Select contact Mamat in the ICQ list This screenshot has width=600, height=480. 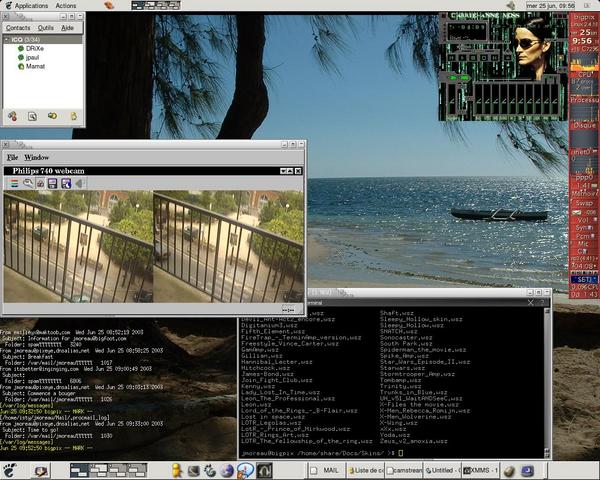[31, 66]
